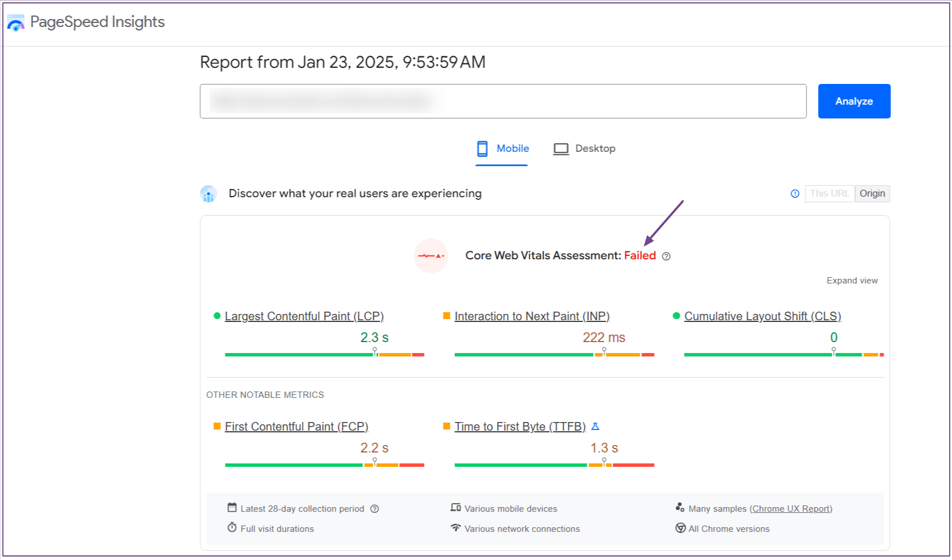Open the Chrome UX Report link
952x560 pixels.
(791, 509)
